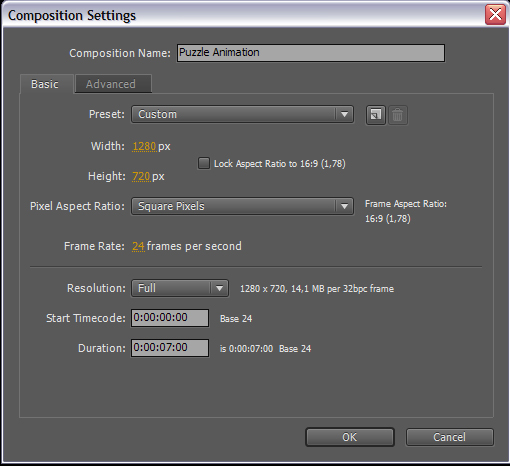Enable Lock Aspect Ratio to 16:9 checkbox

point(204,163)
